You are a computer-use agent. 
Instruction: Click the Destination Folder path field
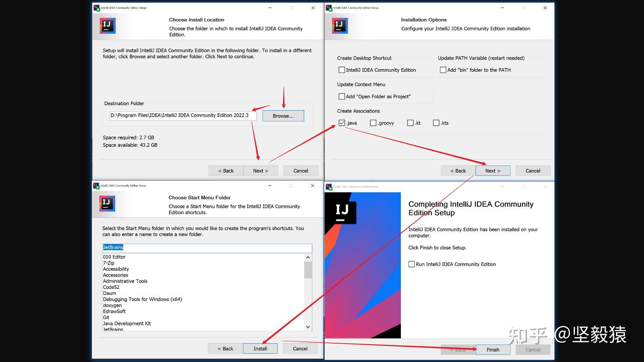point(183,115)
